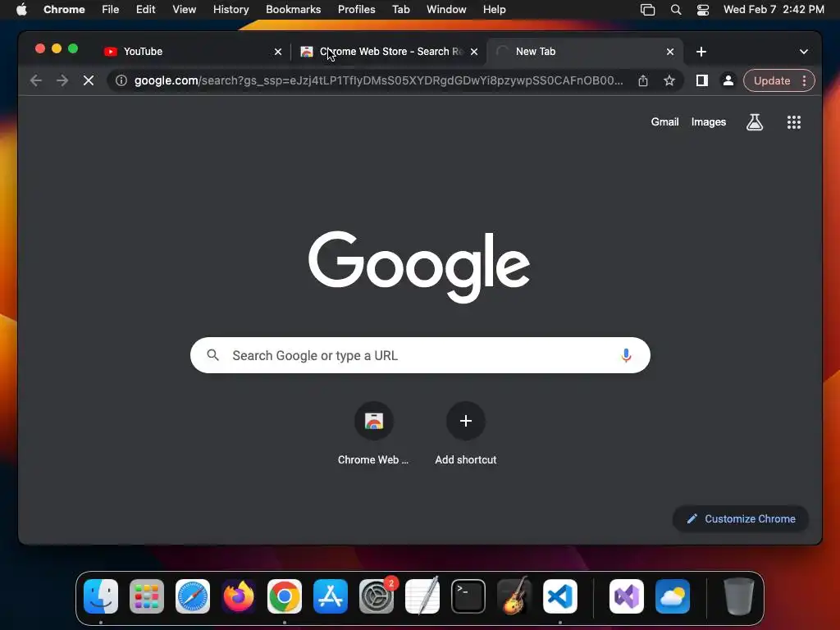Open the Trash in the Dock
The image size is (840, 630).
pos(739,596)
